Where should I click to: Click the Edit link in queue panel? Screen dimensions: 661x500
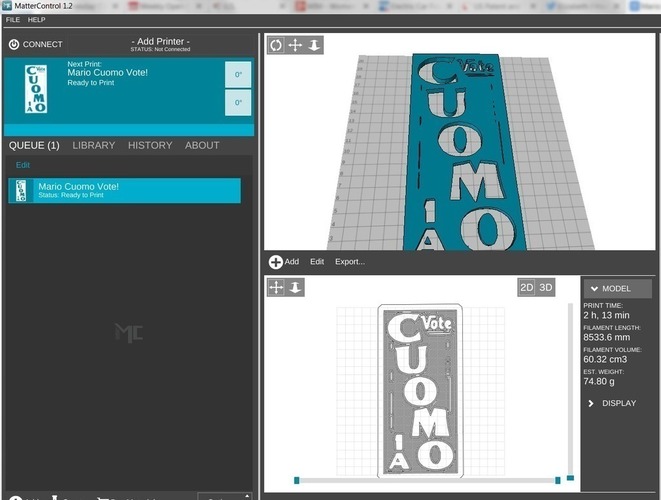[x=23, y=165]
